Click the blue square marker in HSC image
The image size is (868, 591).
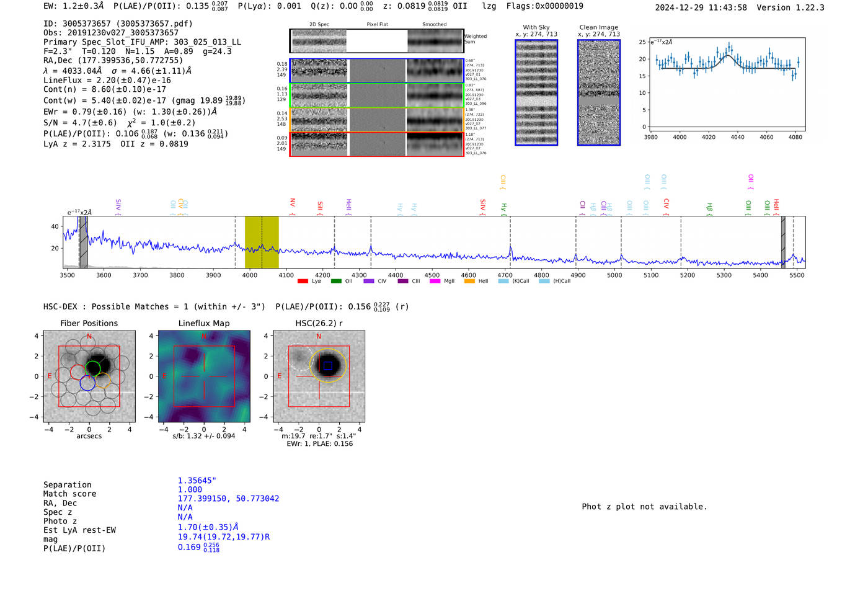(x=328, y=366)
